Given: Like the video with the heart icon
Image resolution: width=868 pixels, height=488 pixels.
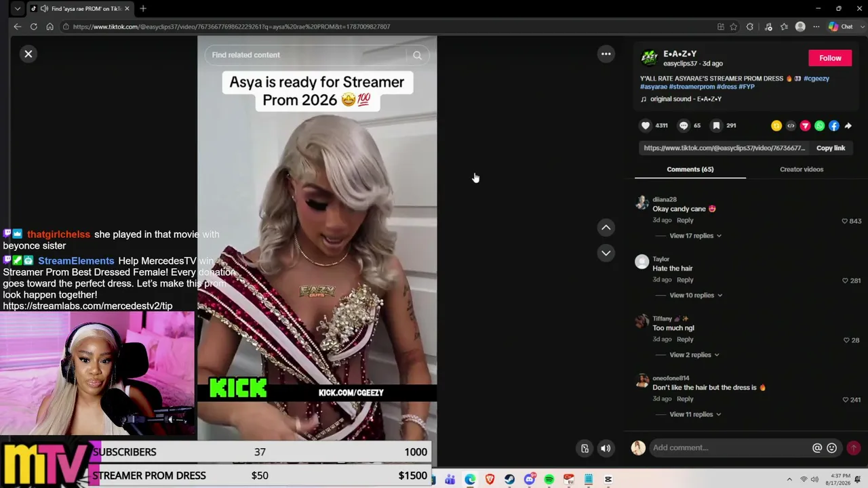Looking at the screenshot, I should pos(646,125).
